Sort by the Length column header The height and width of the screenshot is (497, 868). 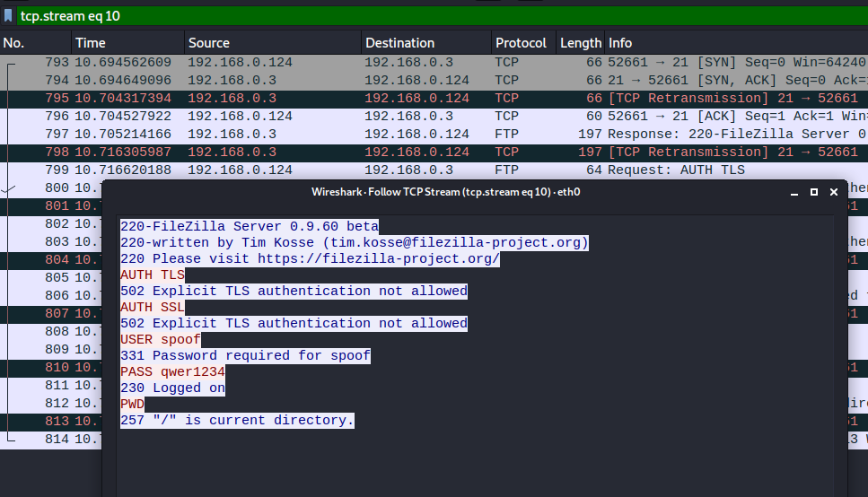click(x=580, y=43)
